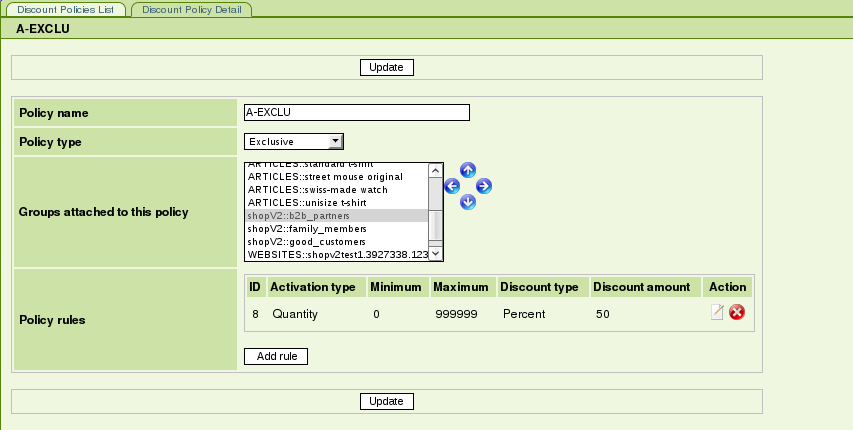Select shopV2::b2b_partners in the groups list
This screenshot has width=853, height=430.
335,215
